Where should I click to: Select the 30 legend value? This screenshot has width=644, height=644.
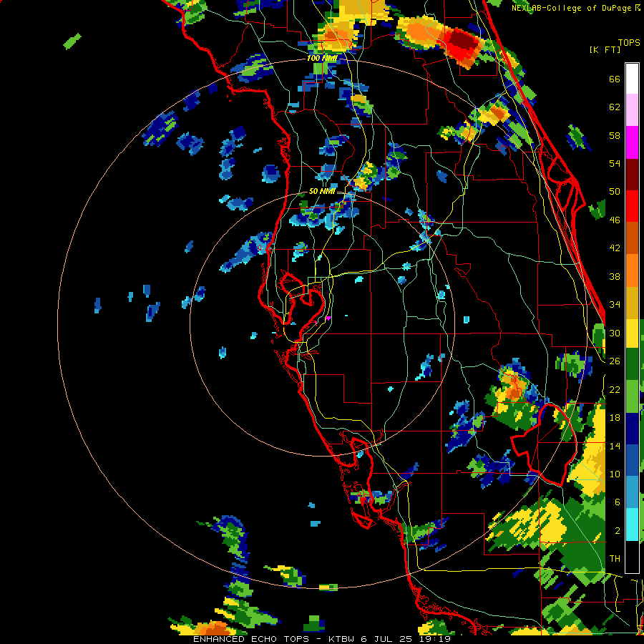click(x=615, y=333)
